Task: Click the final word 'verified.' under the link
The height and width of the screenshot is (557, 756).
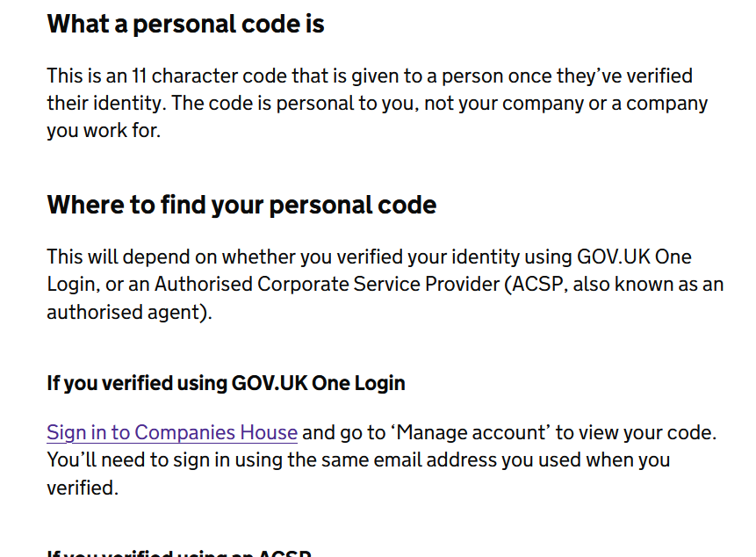Action: pyautogui.click(x=82, y=487)
